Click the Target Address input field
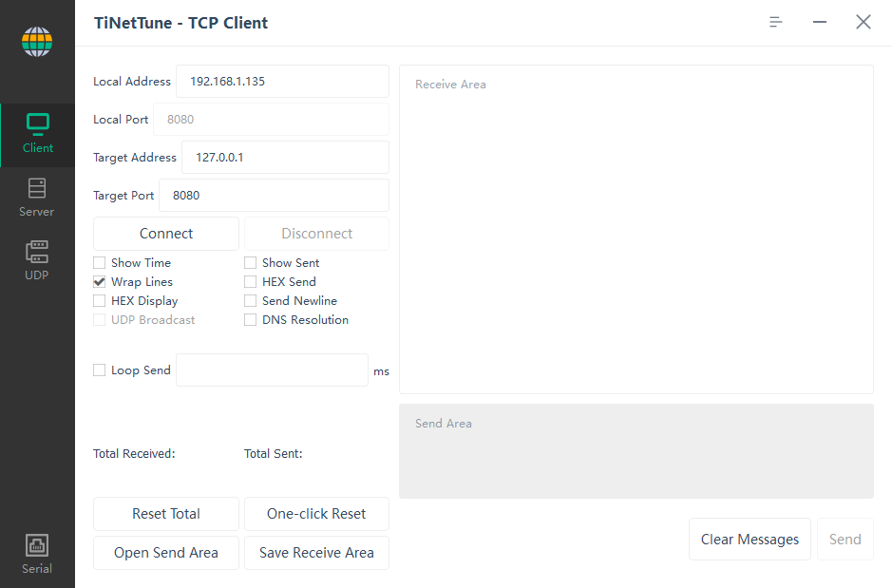Screen dimensions: 892x588 285,157
